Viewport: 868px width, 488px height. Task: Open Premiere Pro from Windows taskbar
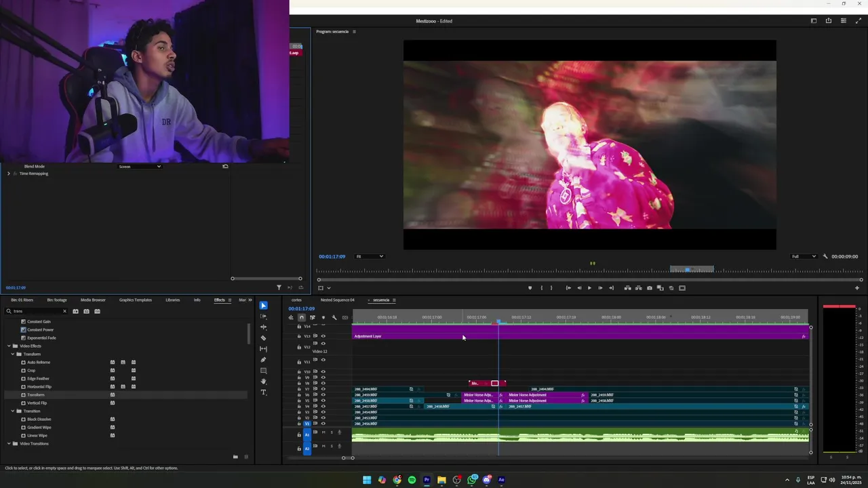427,480
